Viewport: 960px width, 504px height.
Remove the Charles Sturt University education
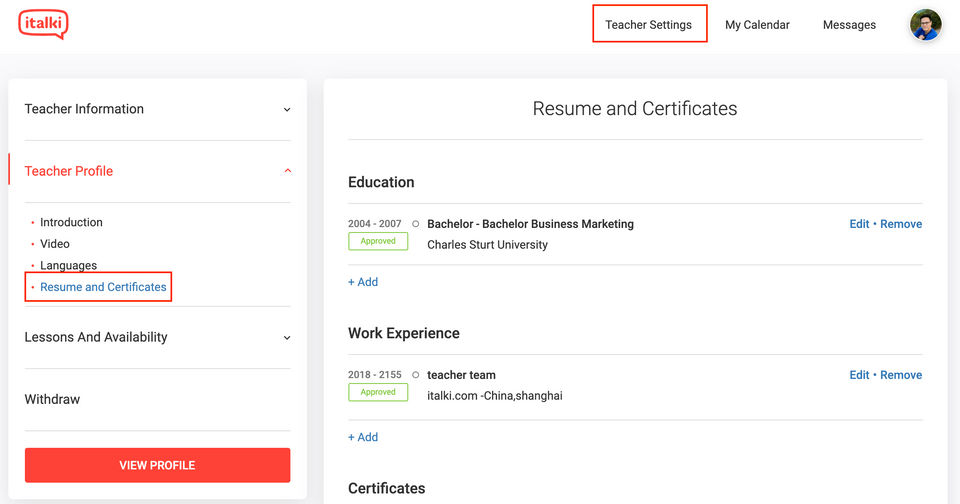(x=901, y=224)
